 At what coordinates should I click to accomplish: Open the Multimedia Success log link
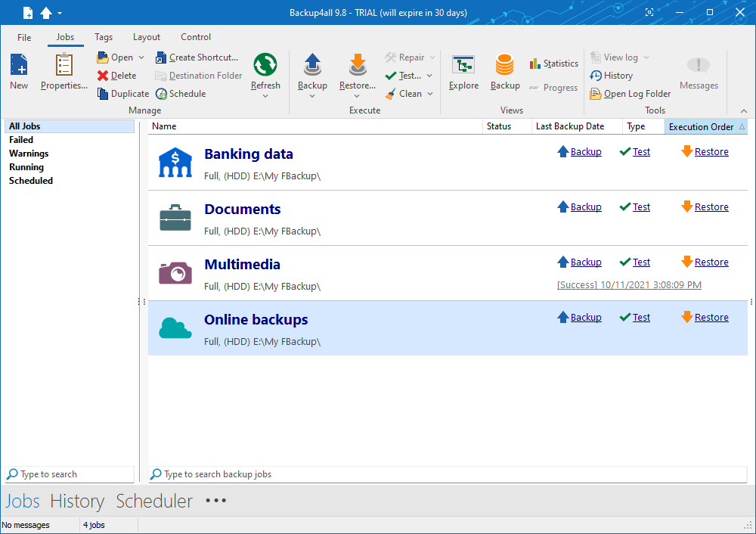629,284
